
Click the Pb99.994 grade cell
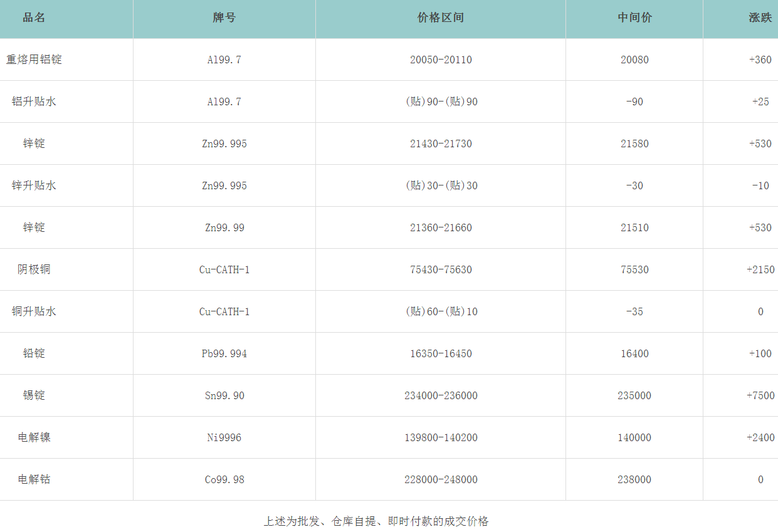tap(224, 353)
